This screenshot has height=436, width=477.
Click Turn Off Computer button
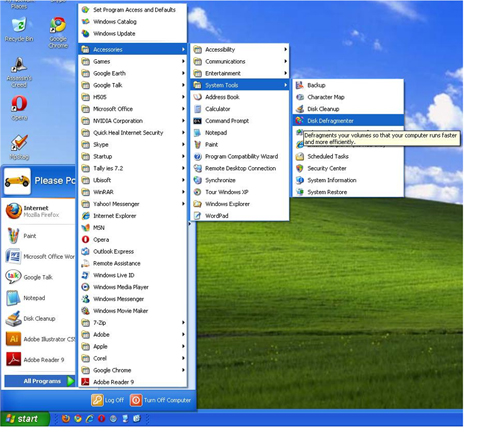coord(161,400)
